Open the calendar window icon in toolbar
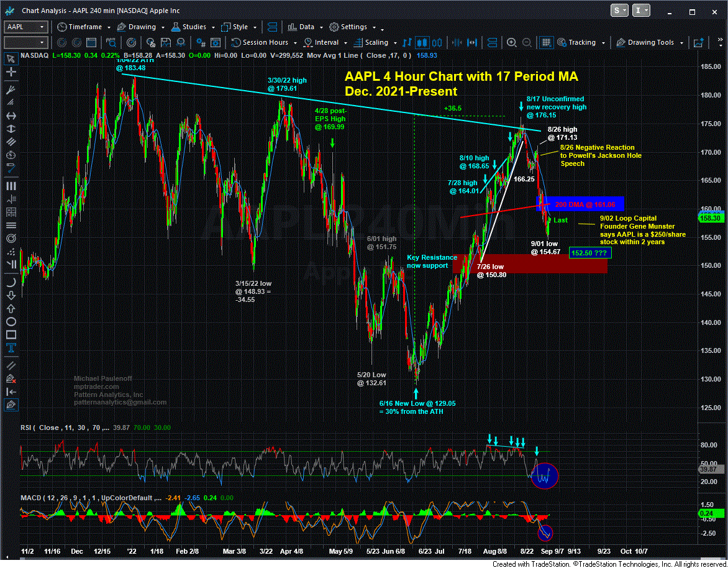This screenshot has width=728, height=568. 91,43
